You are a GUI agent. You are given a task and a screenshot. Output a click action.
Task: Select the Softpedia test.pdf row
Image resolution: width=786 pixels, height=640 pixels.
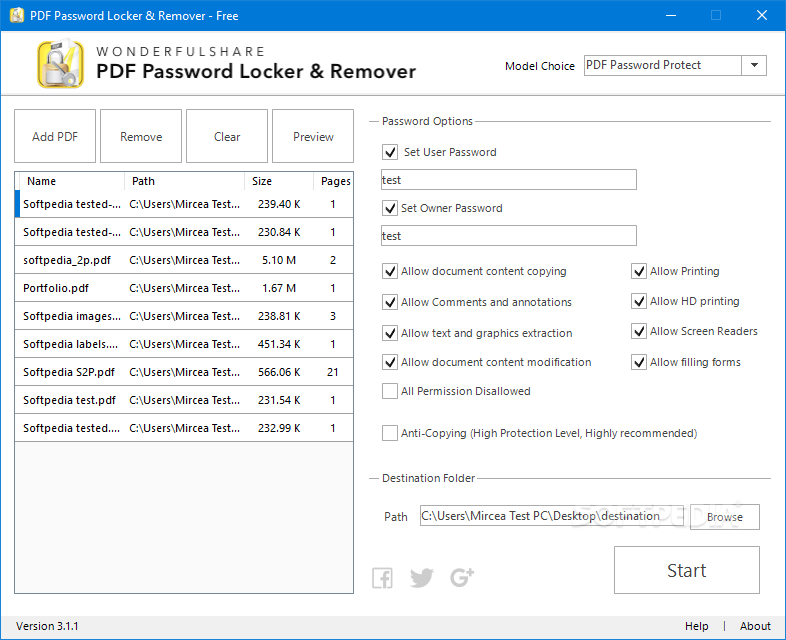tap(184, 400)
